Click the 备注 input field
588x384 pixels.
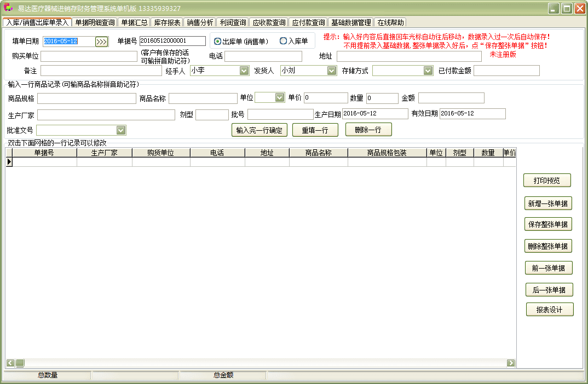click(101, 71)
